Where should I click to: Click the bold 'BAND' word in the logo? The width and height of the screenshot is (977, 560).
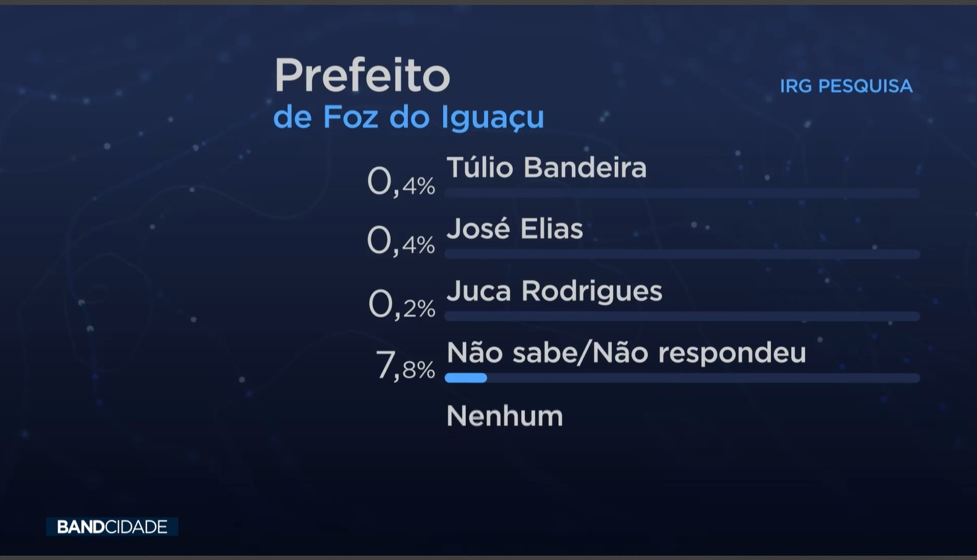[x=80, y=527]
